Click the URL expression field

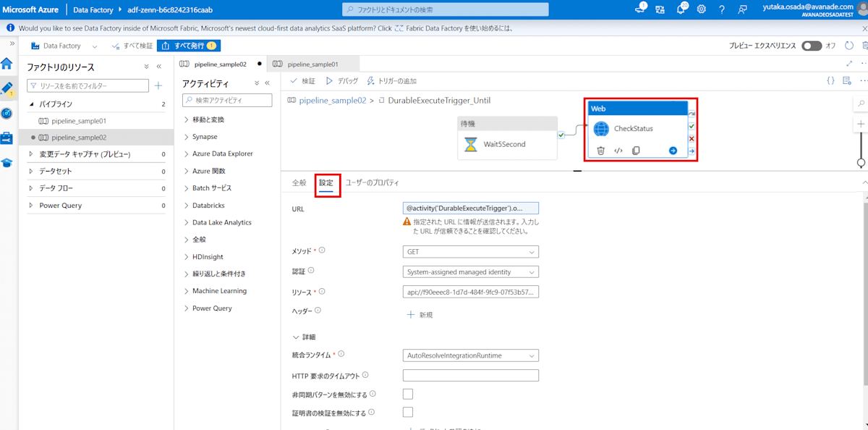[x=470, y=208]
